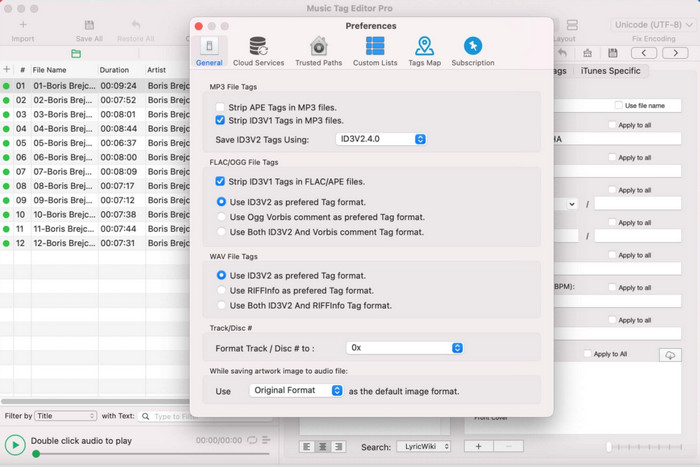The height and width of the screenshot is (467, 700).
Task: Sort by the File Name column header
Action: [50, 70]
